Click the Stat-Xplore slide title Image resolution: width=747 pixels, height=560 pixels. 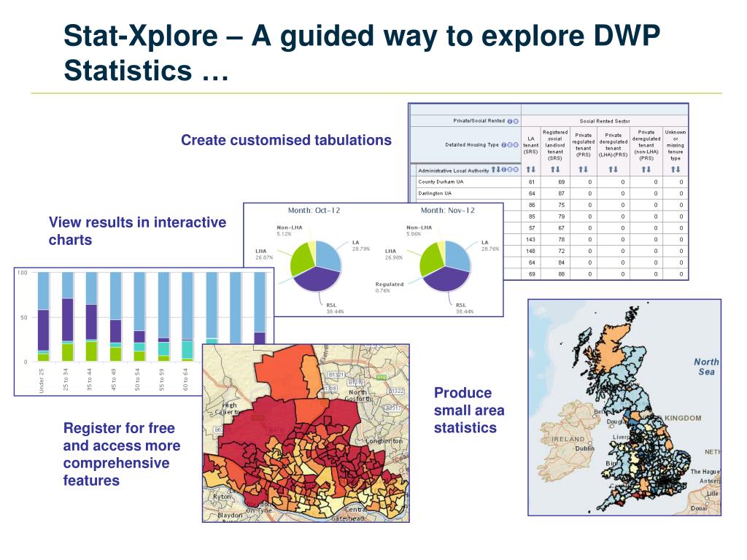tap(362, 52)
